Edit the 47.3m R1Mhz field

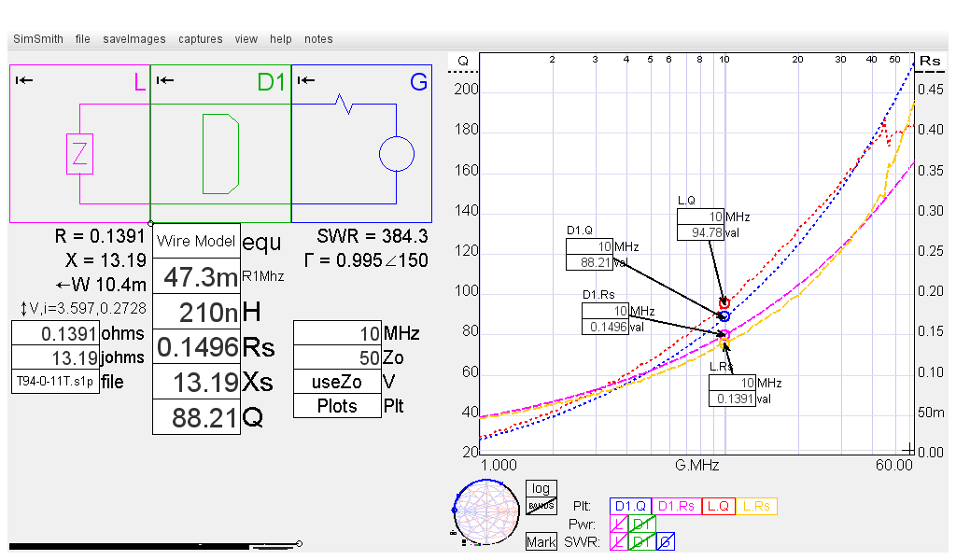click(196, 276)
